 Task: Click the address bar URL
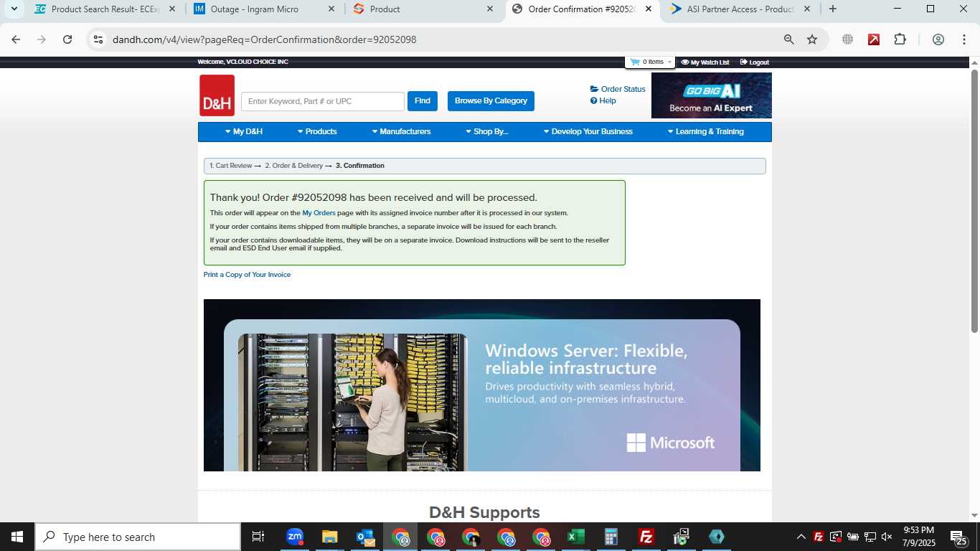coord(264,39)
